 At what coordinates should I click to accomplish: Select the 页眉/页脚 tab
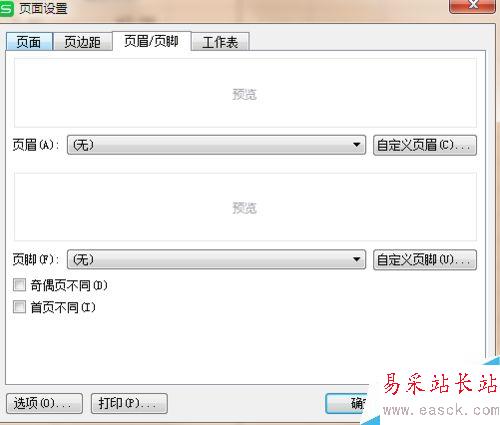coord(151,41)
